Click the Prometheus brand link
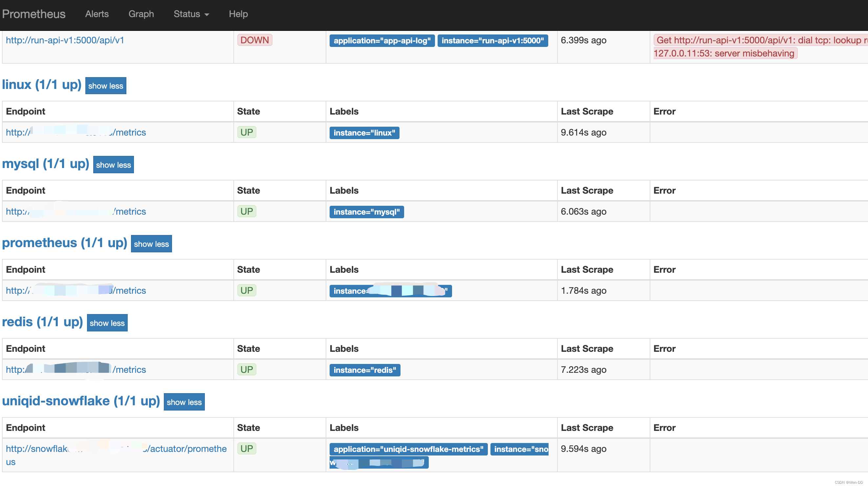This screenshot has height=487, width=868. 34,14
